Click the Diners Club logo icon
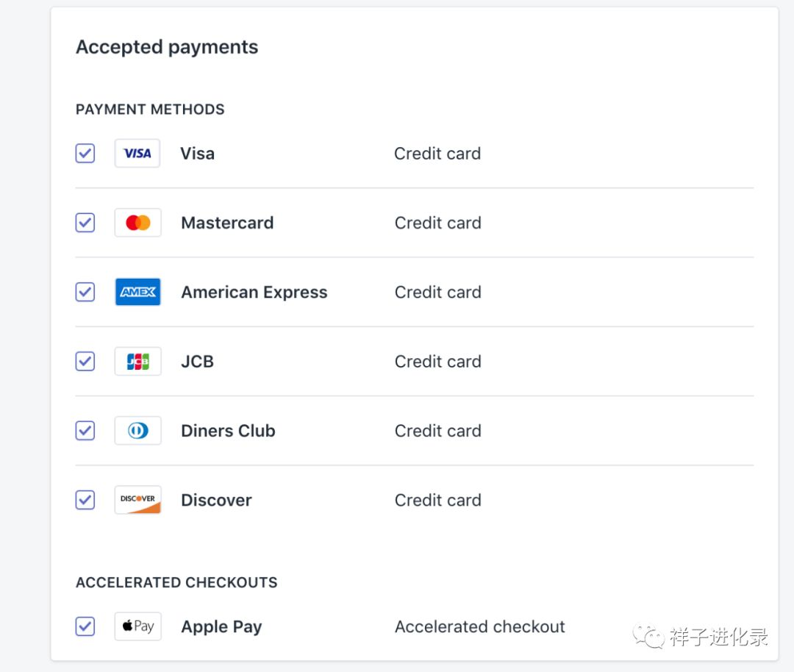Image resolution: width=794 pixels, height=672 pixels. pos(137,431)
